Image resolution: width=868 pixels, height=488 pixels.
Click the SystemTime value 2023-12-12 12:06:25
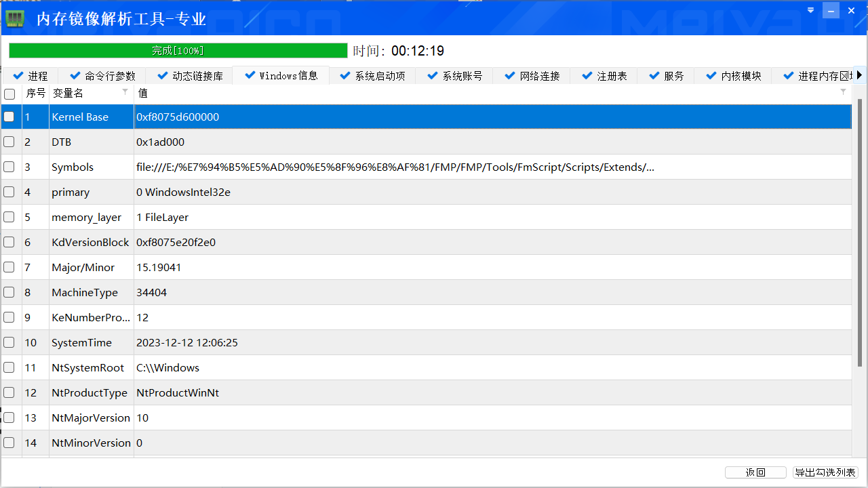point(187,342)
